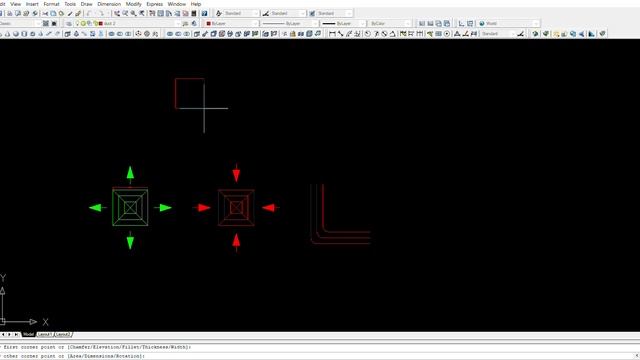Switch to the Layout2 tab
This screenshot has width=640, height=360.
tap(62, 334)
